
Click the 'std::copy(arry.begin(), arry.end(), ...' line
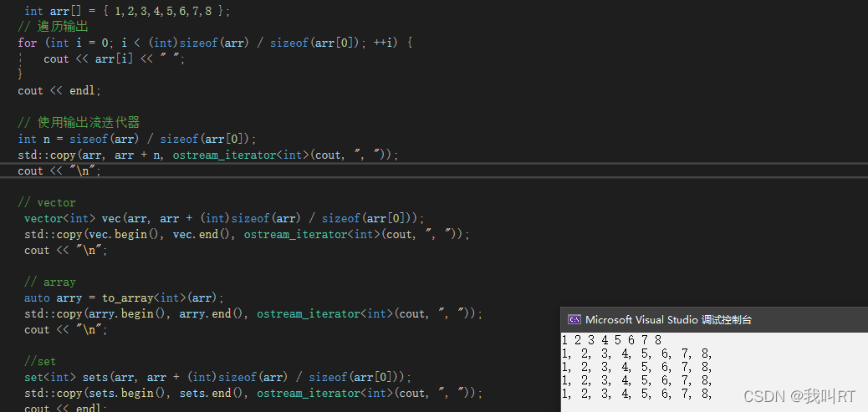pyautogui.click(x=253, y=313)
